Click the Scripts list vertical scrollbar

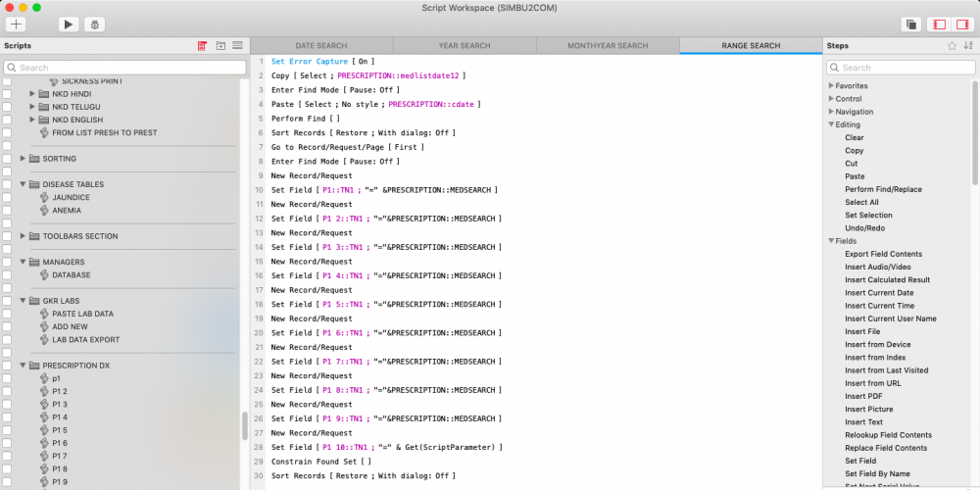(245, 425)
